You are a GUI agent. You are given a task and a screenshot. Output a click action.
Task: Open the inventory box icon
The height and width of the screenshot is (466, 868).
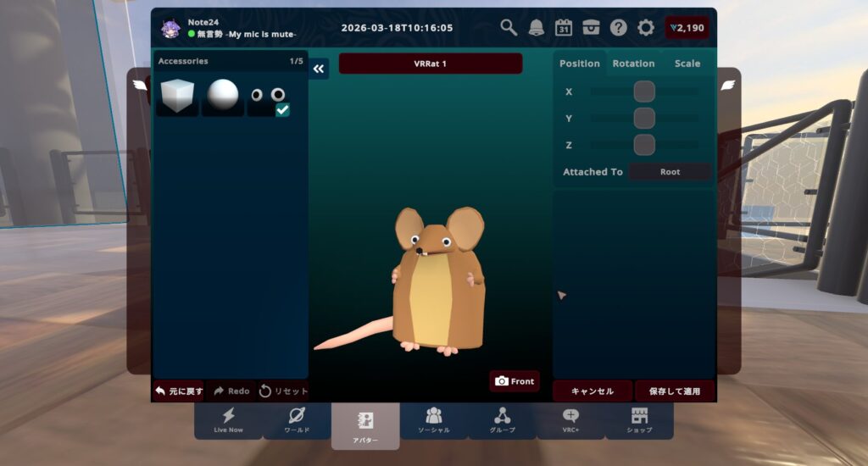(591, 28)
